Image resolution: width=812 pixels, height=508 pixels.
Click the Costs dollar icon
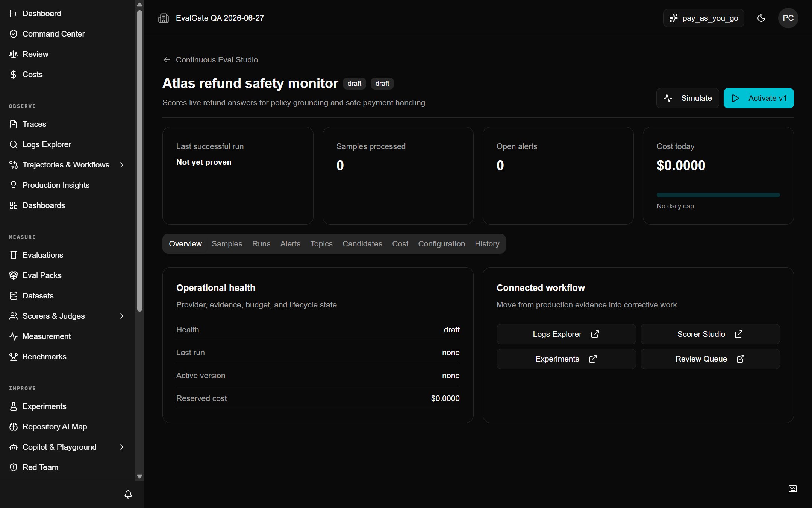[14, 75]
